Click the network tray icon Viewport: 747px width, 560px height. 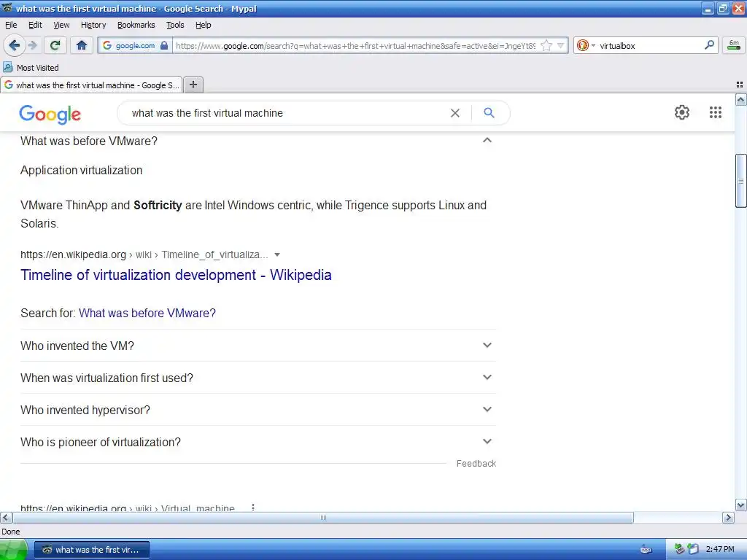(x=679, y=550)
